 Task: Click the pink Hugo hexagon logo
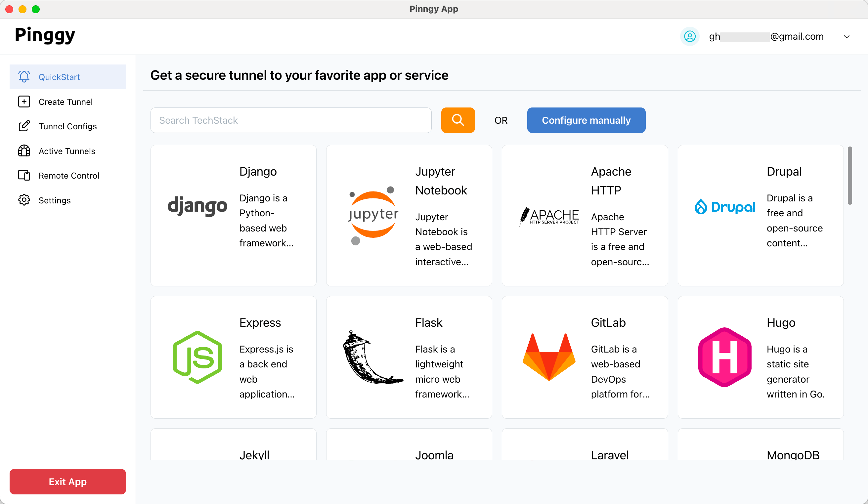(725, 357)
